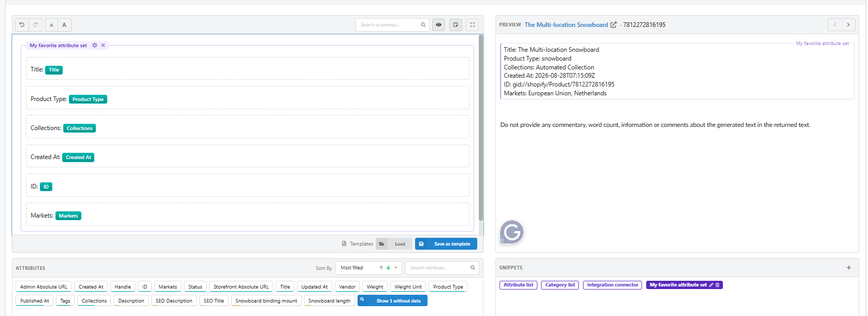Select the ID tag in editor
868x316 pixels.
pos(46,187)
